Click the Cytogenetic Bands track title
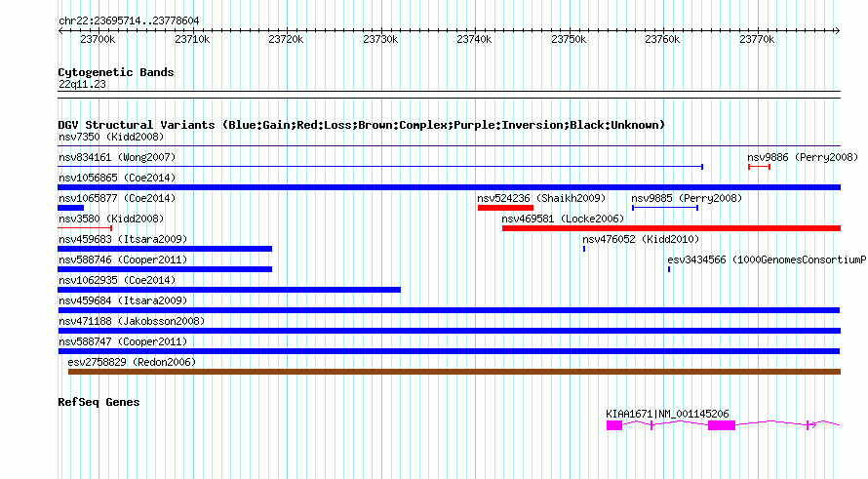Screen dimensions: 868x479 (x=116, y=72)
